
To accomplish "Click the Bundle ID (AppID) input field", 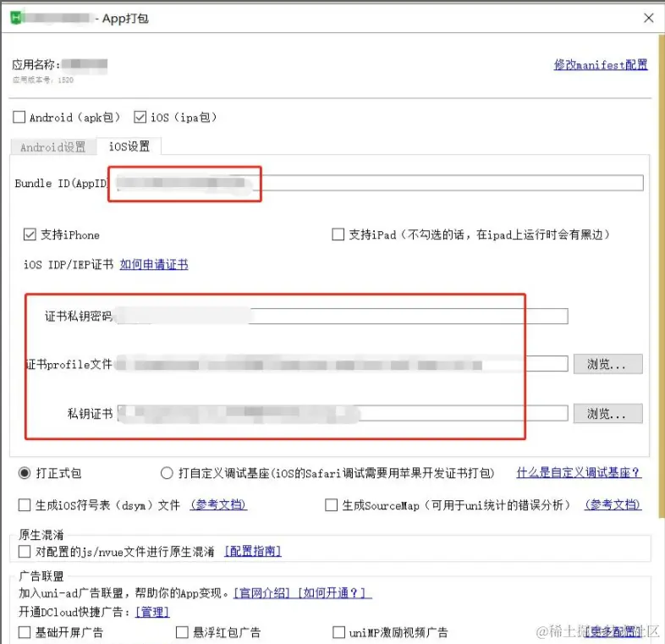I will (380, 183).
